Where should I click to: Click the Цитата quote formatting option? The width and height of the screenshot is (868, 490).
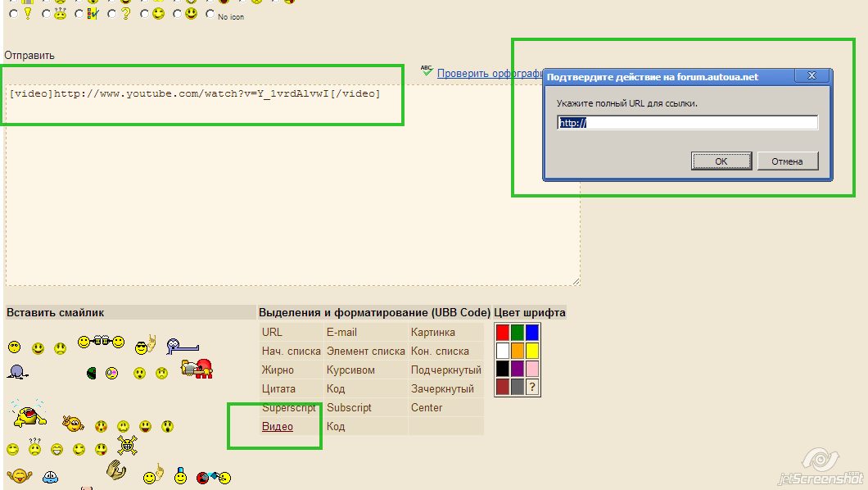coord(278,388)
